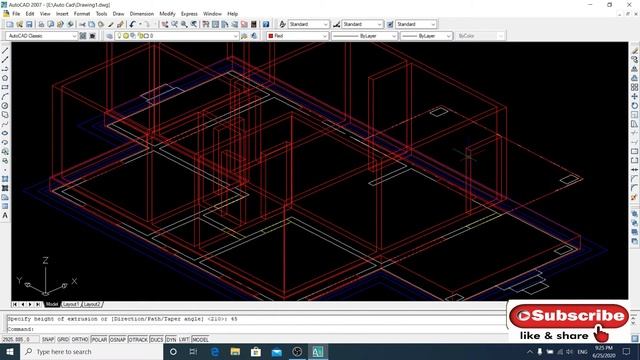This screenshot has width=640, height=360.
Task: Create a new drawing with QNew icon
Action: (x=10, y=24)
